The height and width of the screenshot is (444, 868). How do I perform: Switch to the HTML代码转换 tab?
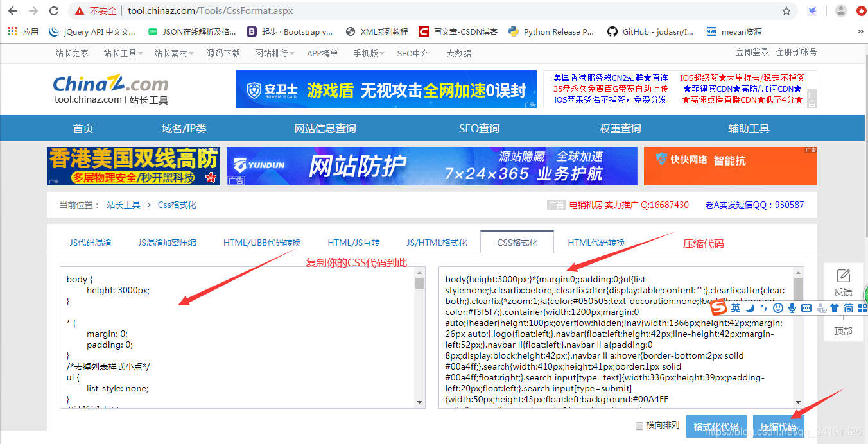(x=597, y=242)
